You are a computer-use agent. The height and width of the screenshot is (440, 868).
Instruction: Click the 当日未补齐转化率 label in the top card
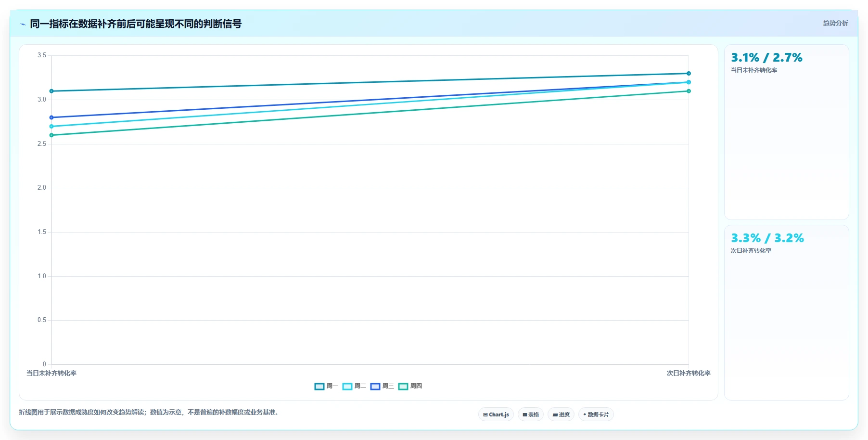tap(754, 70)
